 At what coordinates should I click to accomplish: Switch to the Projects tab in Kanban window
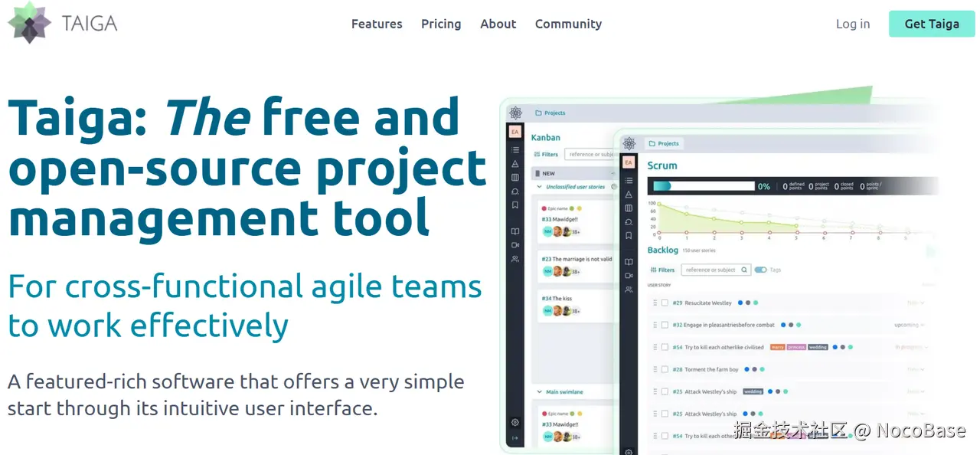pyautogui.click(x=550, y=113)
